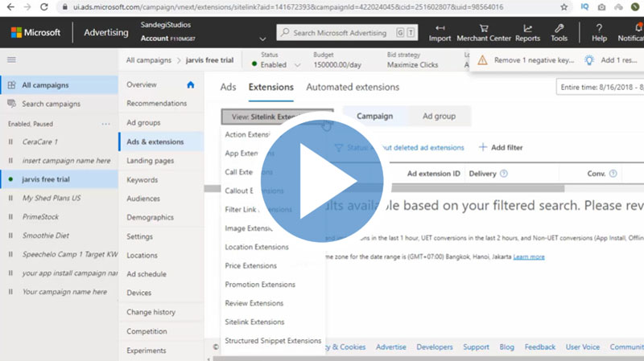Open the Ad groups page
Image resolution: width=644 pixels, height=361 pixels.
[x=143, y=123]
